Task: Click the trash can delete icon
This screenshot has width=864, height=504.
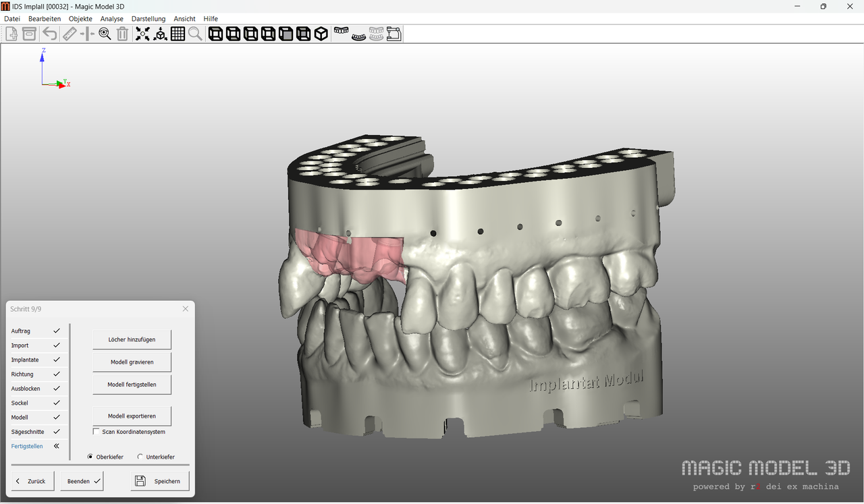Action: (x=122, y=34)
